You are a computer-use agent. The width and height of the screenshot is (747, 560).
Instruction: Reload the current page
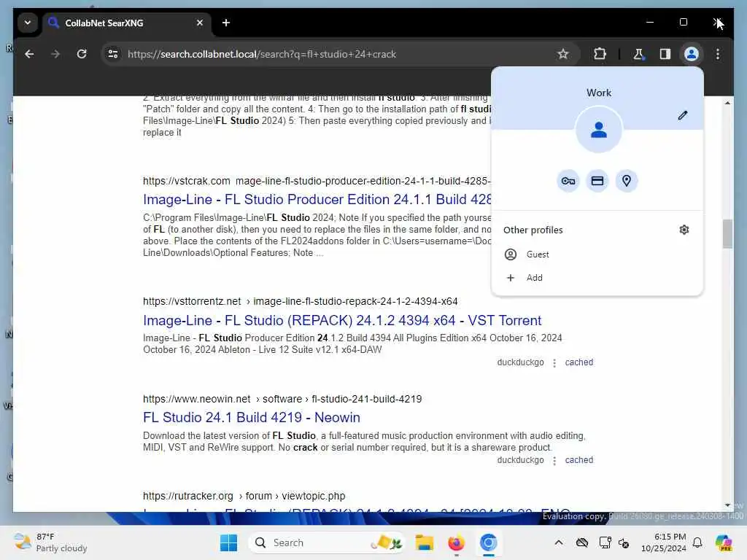[x=82, y=54]
